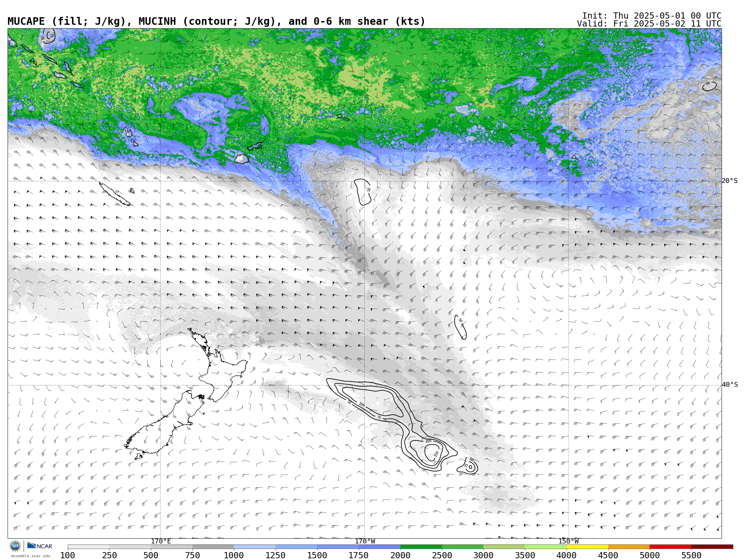
Task: Pick the dark maroon colorbar segment
Action: (x=712, y=547)
